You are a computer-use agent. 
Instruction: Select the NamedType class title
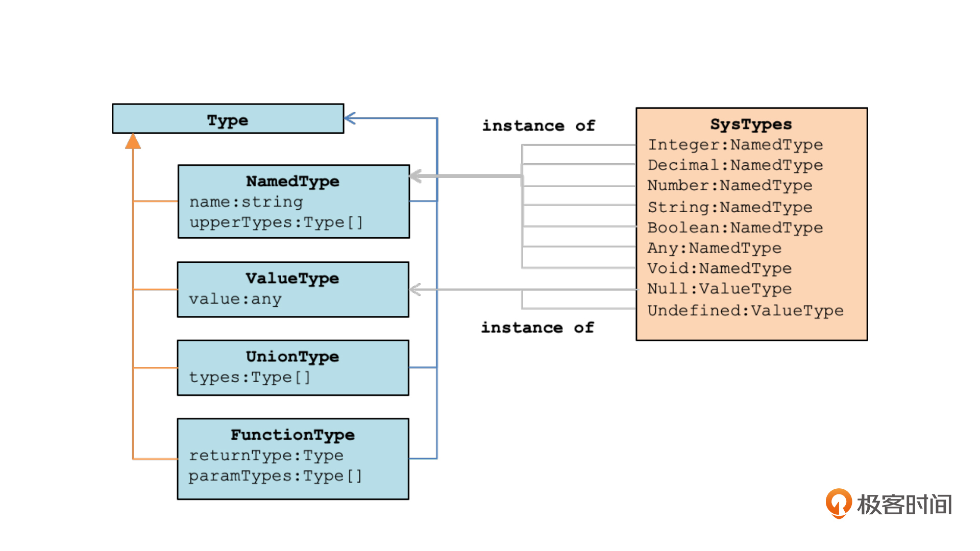tap(293, 181)
